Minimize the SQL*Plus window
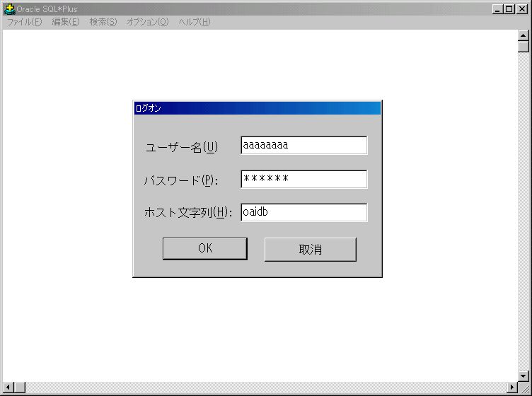Viewport: 532px width, 396px height. (x=497, y=9)
